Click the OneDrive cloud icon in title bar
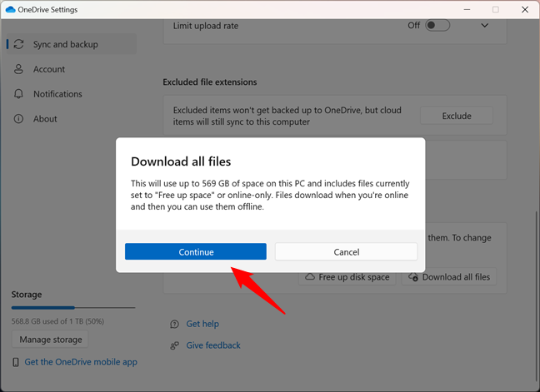This screenshot has height=392, width=540. [9, 9]
